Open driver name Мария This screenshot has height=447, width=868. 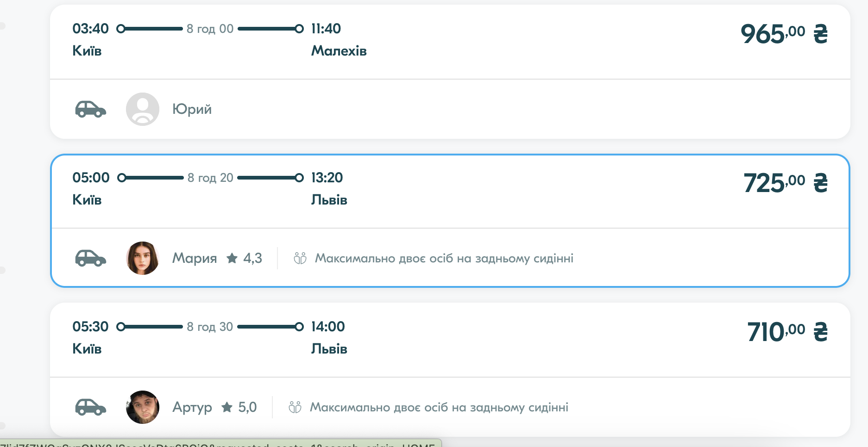(195, 258)
